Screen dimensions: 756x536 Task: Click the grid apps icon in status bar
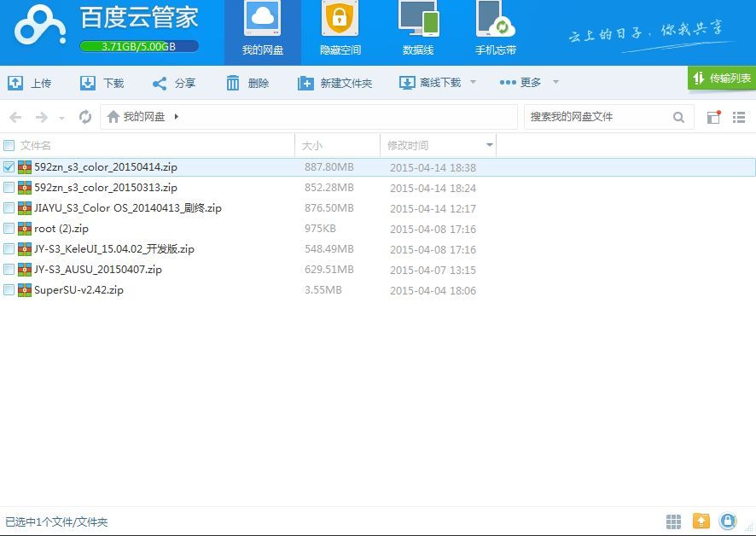(673, 521)
